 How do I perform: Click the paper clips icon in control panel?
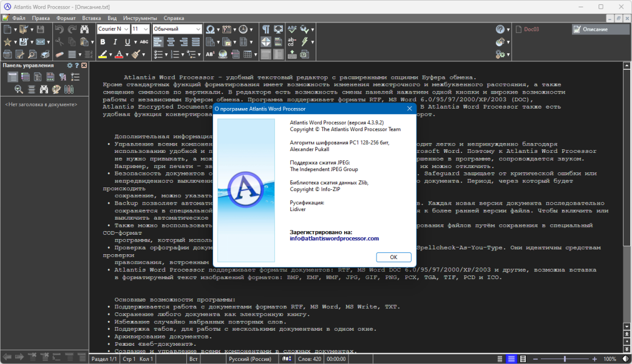pyautogui.click(x=69, y=89)
